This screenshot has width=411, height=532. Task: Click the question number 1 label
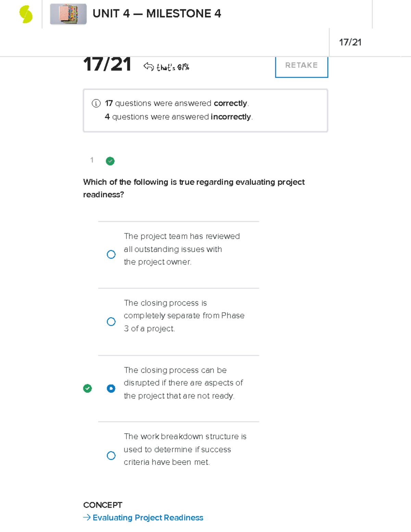click(92, 160)
